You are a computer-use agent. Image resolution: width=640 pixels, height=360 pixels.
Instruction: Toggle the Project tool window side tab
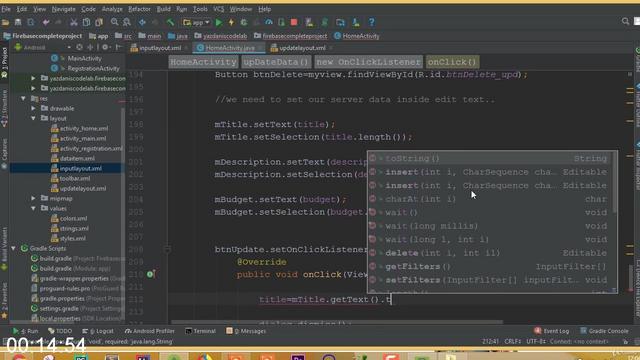click(x=4, y=62)
